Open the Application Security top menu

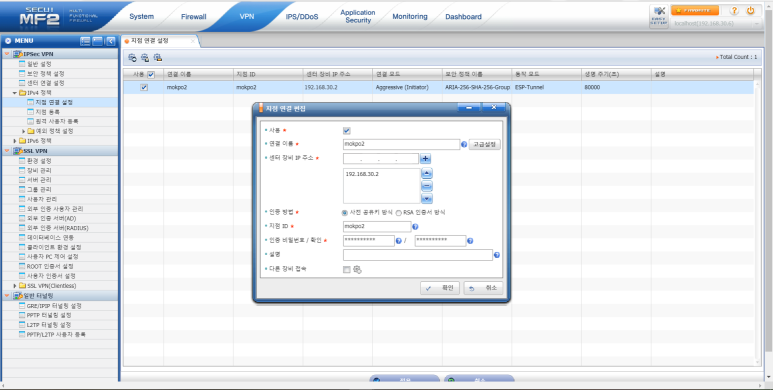pyautogui.click(x=358, y=16)
